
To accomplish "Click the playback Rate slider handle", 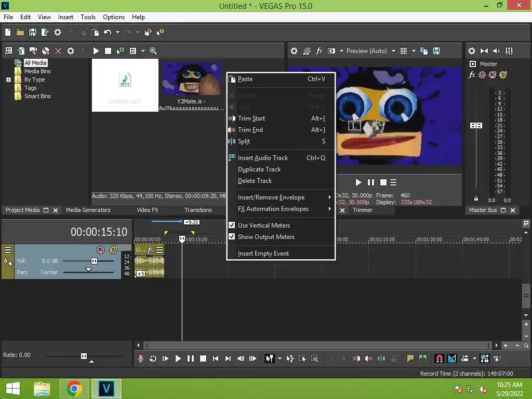I will pos(84,356).
